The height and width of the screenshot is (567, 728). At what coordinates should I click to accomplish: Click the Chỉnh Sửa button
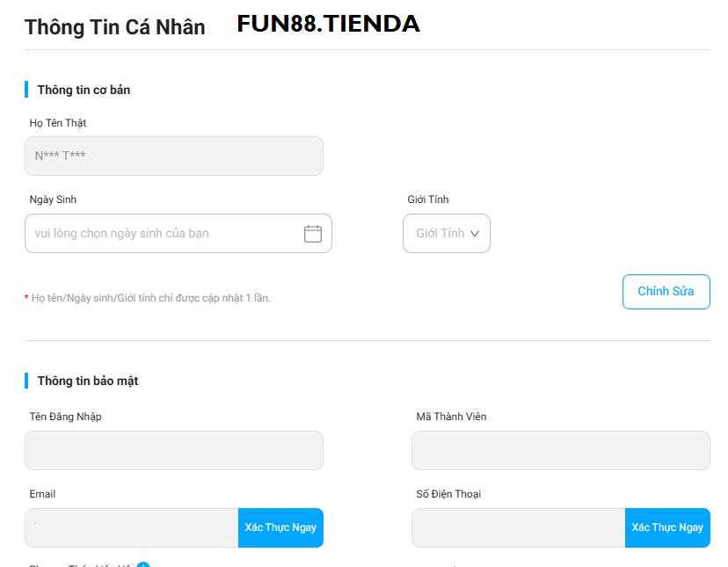666,291
